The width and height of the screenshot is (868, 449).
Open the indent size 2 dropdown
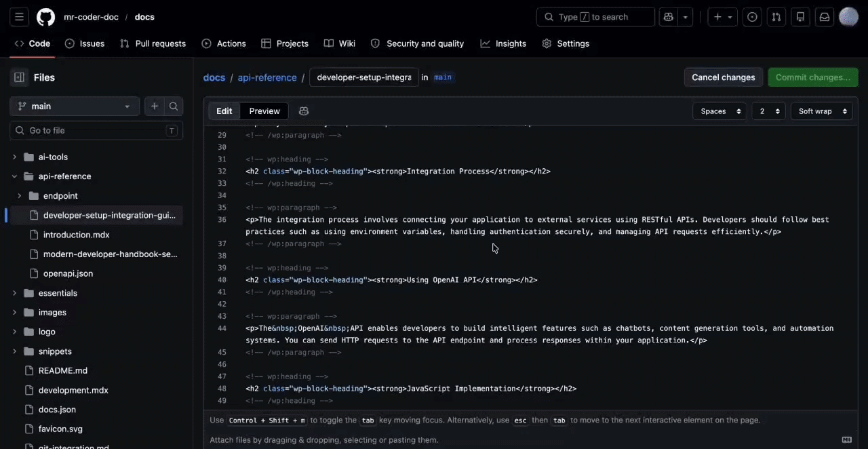click(769, 111)
